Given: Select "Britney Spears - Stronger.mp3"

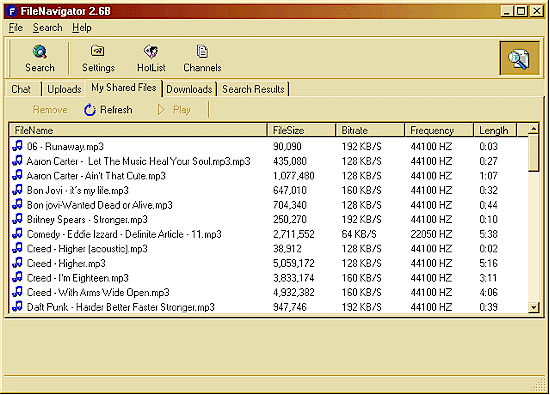Looking at the screenshot, I should [87, 220].
